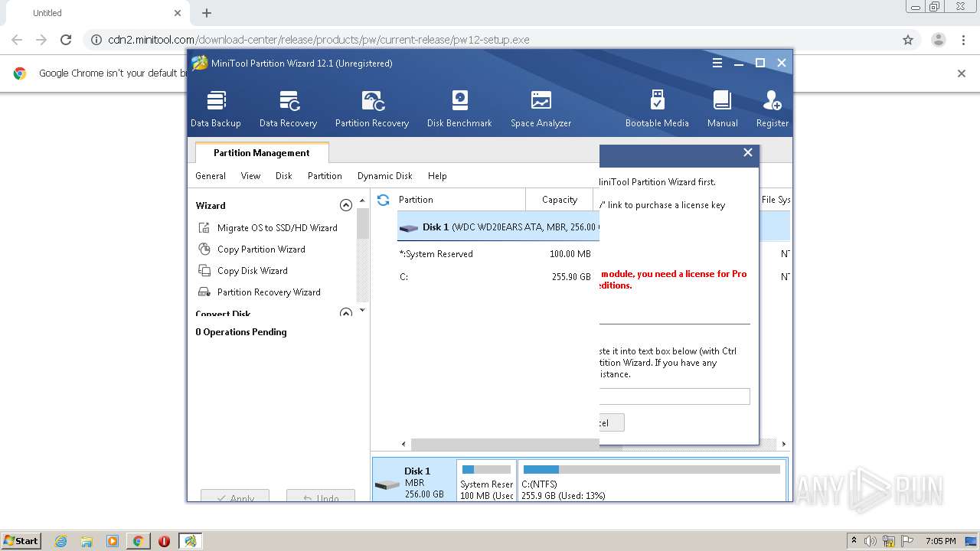Image resolution: width=980 pixels, height=551 pixels.
Task: Launch the Data Recovery tool
Action: coord(288,109)
